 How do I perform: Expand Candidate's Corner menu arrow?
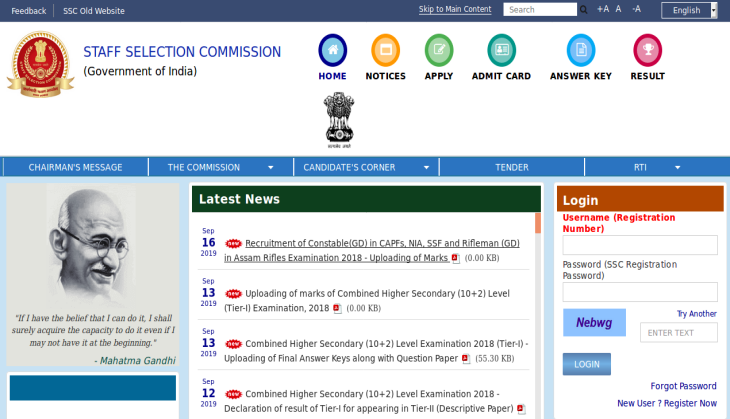(426, 168)
